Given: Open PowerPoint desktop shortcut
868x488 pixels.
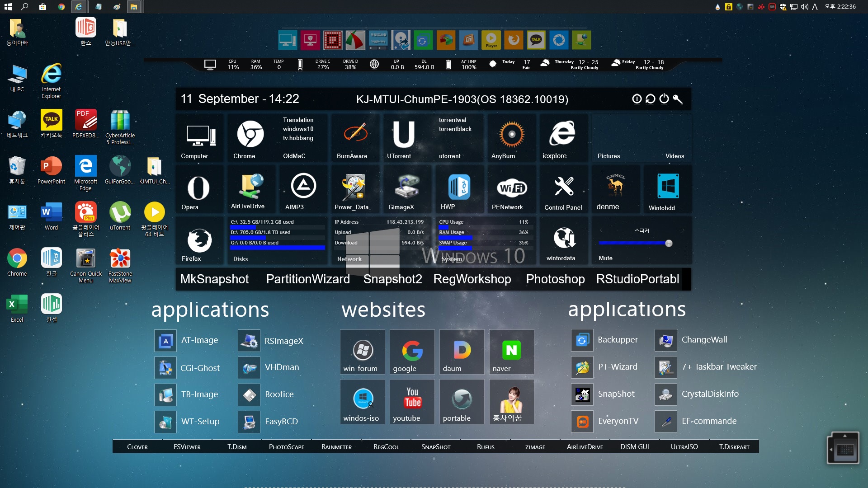Looking at the screenshot, I should 51,170.
